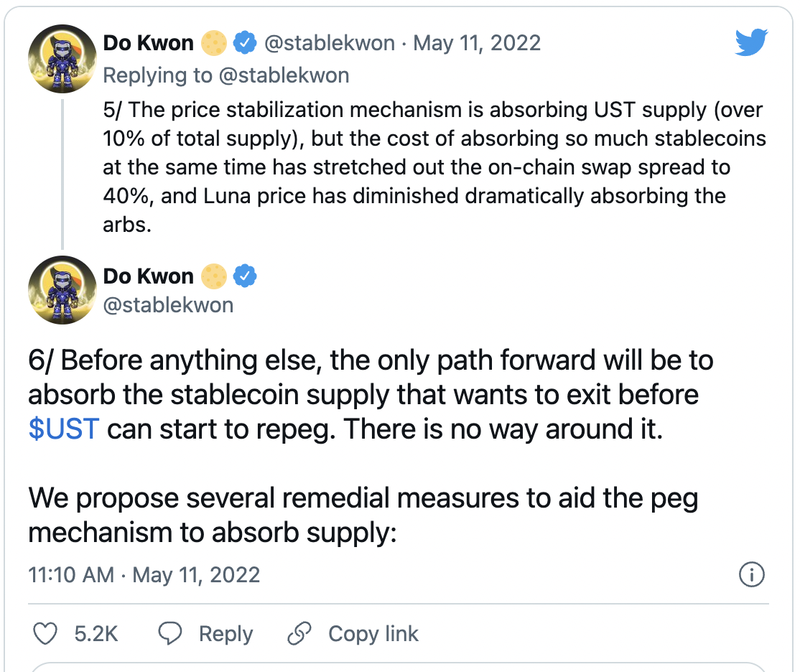Open the tweet info circle icon
This screenshot has height=672, width=800.
coord(752,574)
